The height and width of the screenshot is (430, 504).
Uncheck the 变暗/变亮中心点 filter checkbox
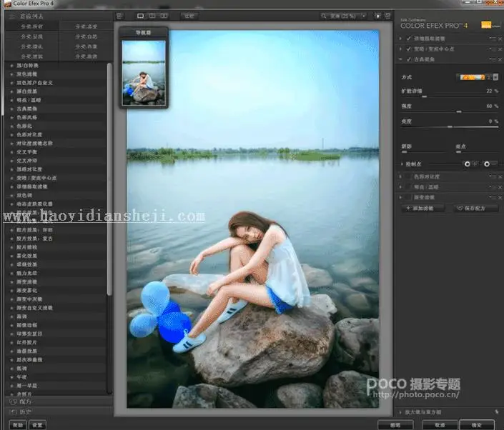[408, 49]
